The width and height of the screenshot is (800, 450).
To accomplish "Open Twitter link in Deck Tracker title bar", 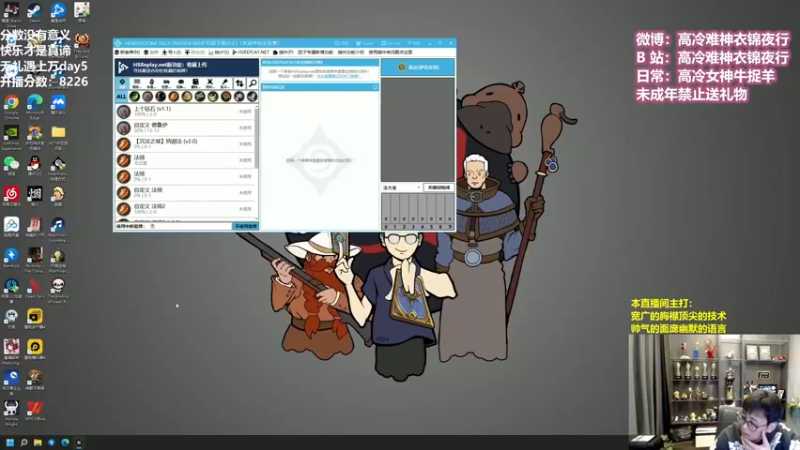I will point(365,43).
